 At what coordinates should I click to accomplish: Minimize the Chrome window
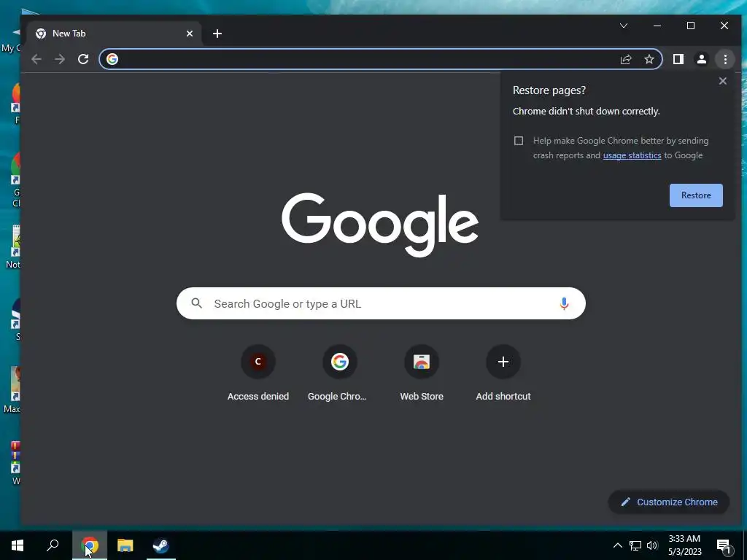[x=657, y=26]
